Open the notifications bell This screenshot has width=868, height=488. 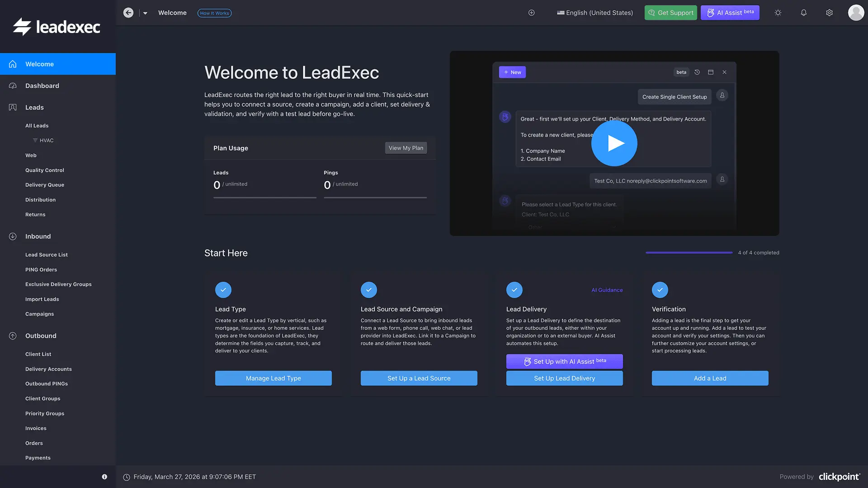pos(804,13)
